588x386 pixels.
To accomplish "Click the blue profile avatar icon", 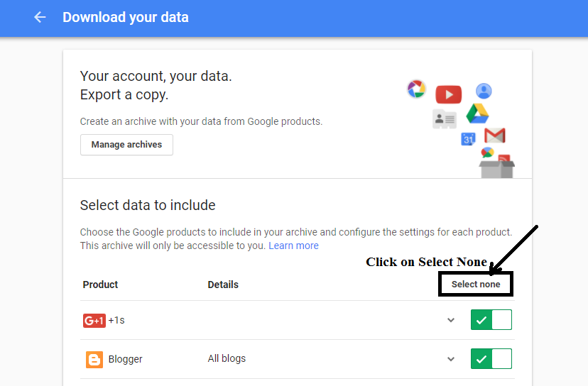I will pyautogui.click(x=484, y=91).
